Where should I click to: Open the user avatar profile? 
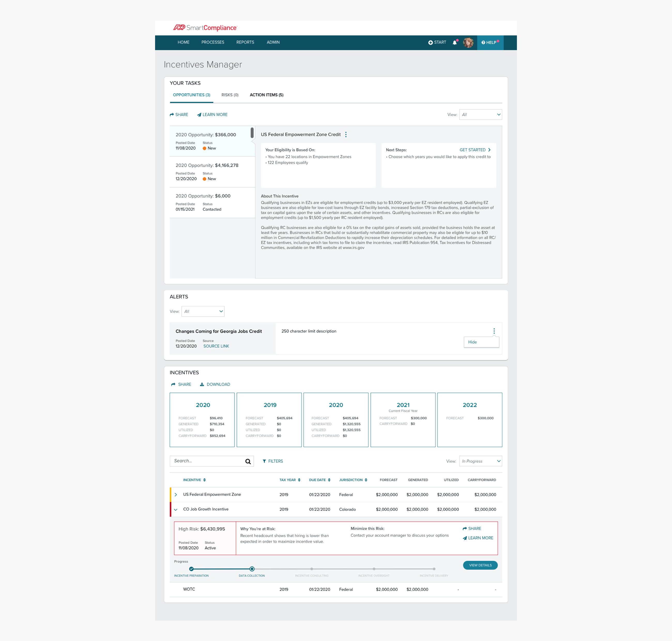(468, 43)
